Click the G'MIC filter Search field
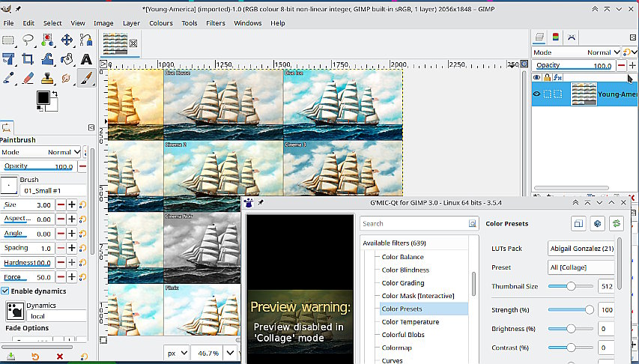 click(414, 223)
